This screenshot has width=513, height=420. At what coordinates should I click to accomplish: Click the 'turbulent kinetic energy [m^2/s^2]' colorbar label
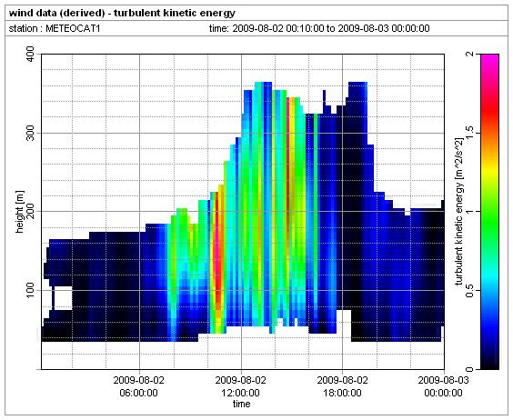459,212
